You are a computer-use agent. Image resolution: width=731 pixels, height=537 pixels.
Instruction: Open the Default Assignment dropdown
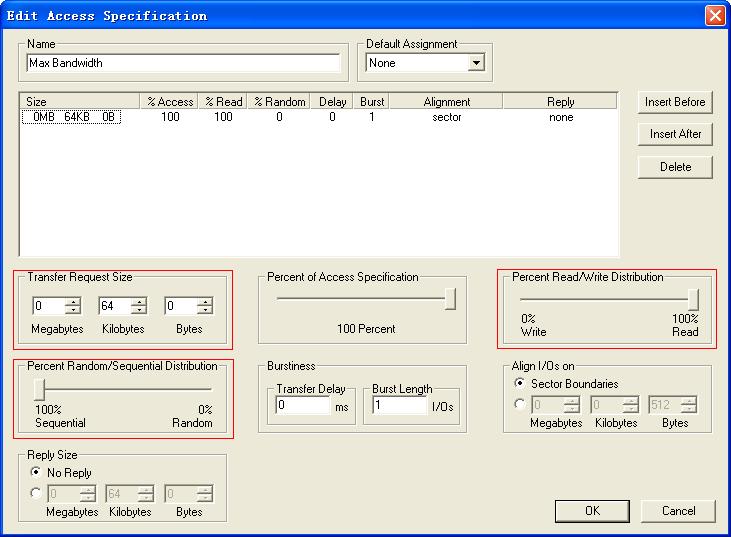476,63
